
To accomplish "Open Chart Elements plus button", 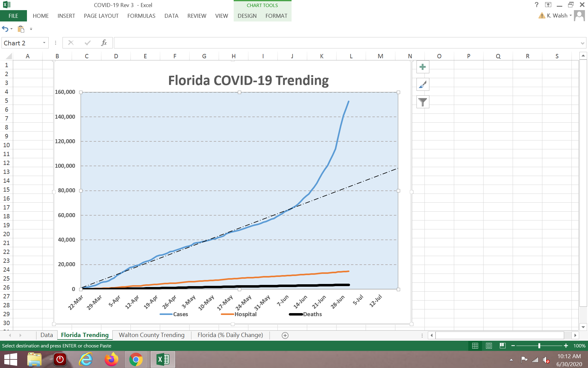I will pos(423,67).
